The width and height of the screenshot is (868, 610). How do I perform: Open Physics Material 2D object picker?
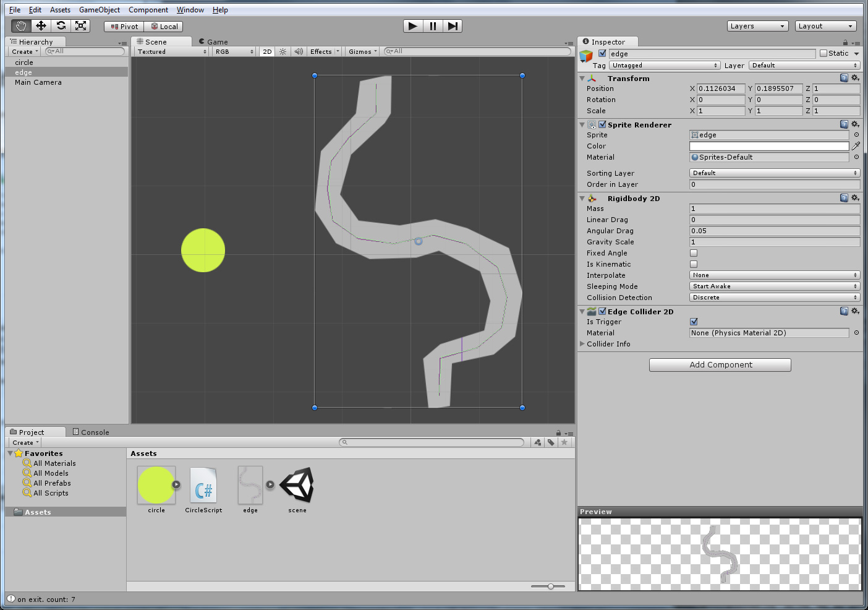point(856,333)
